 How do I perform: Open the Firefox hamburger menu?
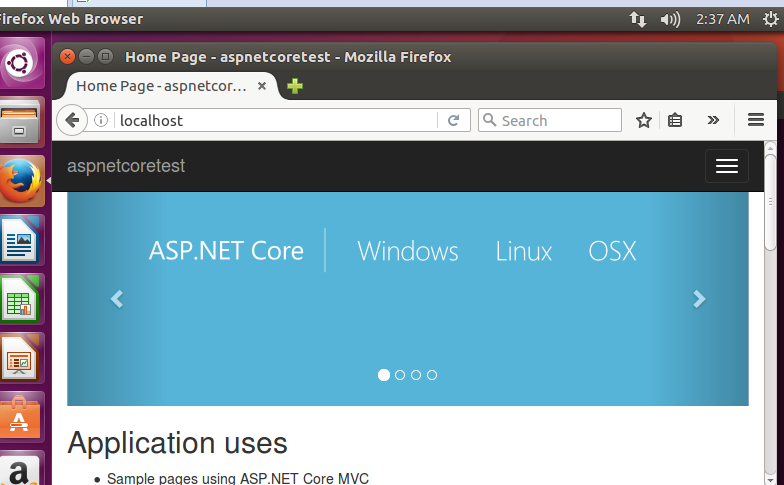[x=756, y=120]
